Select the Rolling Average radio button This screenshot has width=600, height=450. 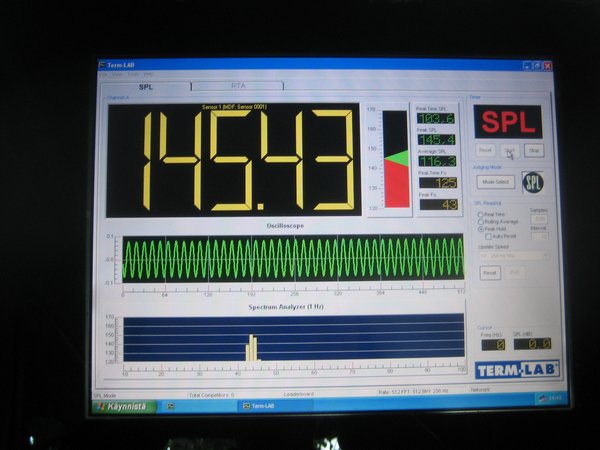pyautogui.click(x=480, y=221)
